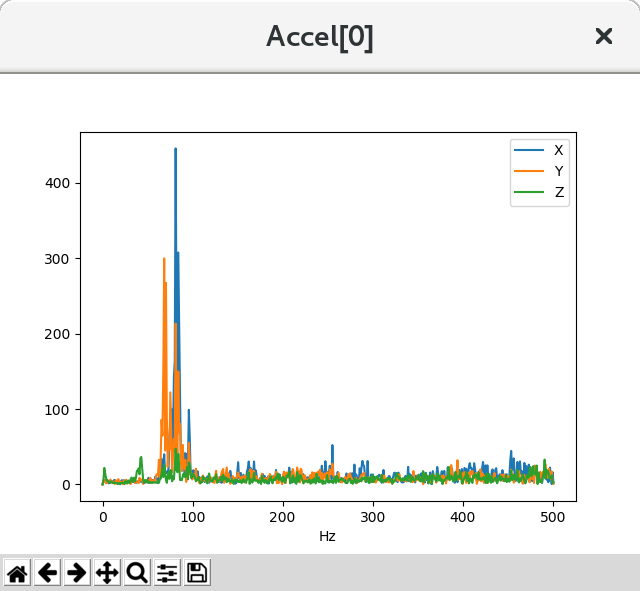Click the 500 tick label on the x-axis
The width and height of the screenshot is (640, 591).
point(552,516)
